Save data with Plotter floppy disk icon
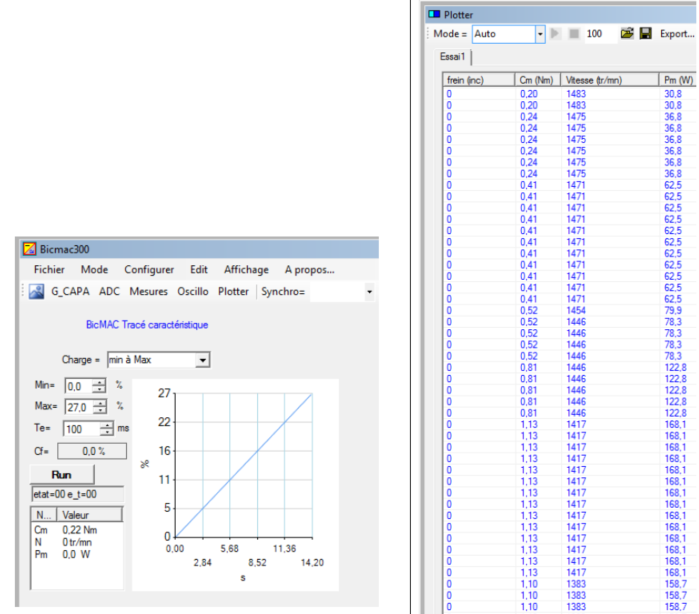Screen dimensions: 699x614 click(x=646, y=33)
